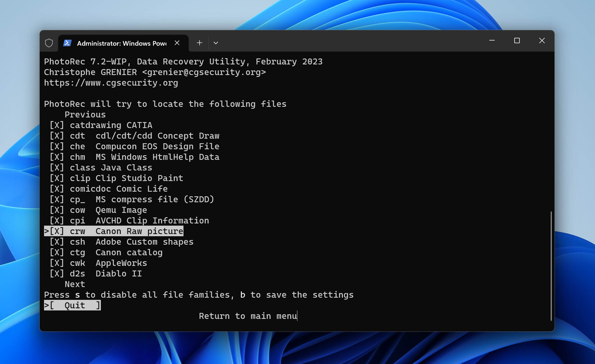Toggle the crw Canon Raw picture checkbox
595x364 pixels.
pos(57,231)
